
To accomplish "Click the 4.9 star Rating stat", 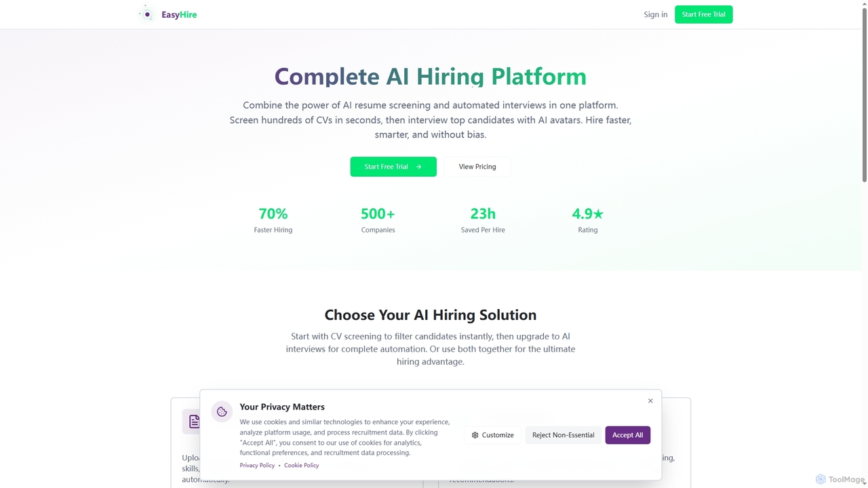I will 588,220.
